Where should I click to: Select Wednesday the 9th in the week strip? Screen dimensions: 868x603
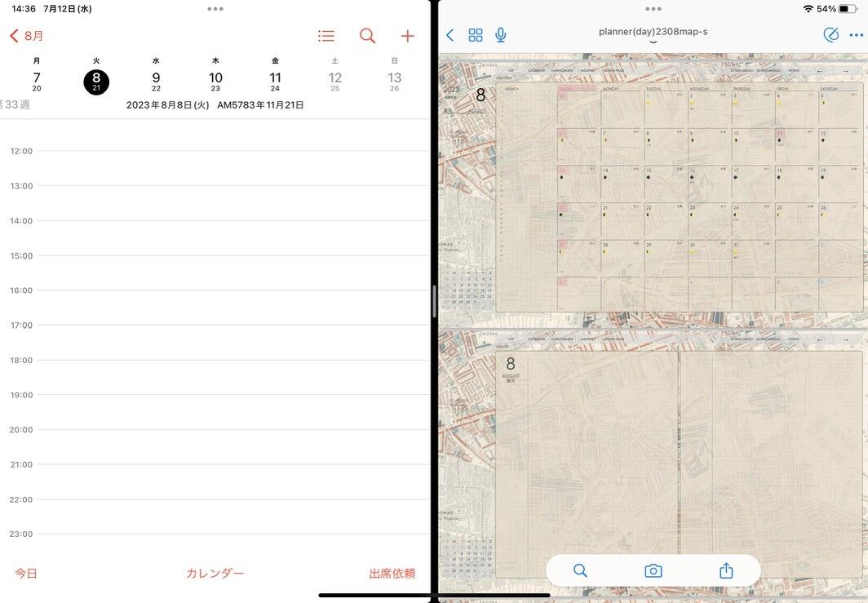click(156, 82)
